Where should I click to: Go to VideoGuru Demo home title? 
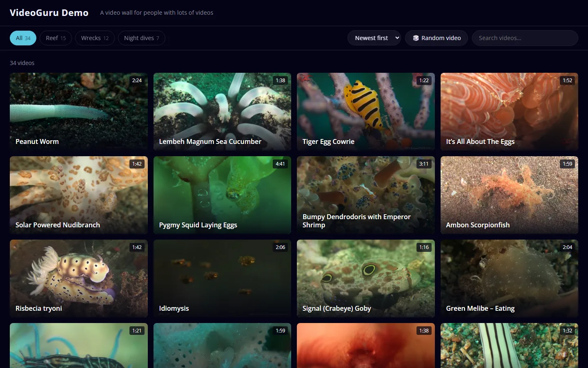click(49, 13)
